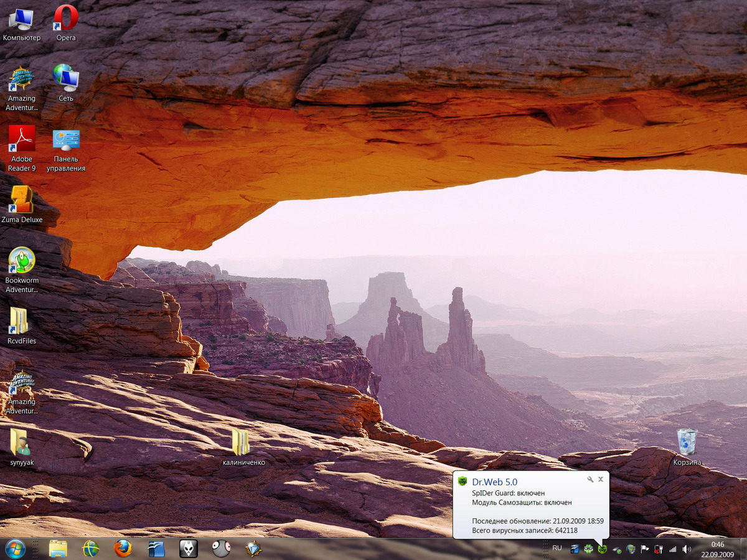
Task: Open Dr.Web settings via wrench icon
Action: point(590,479)
